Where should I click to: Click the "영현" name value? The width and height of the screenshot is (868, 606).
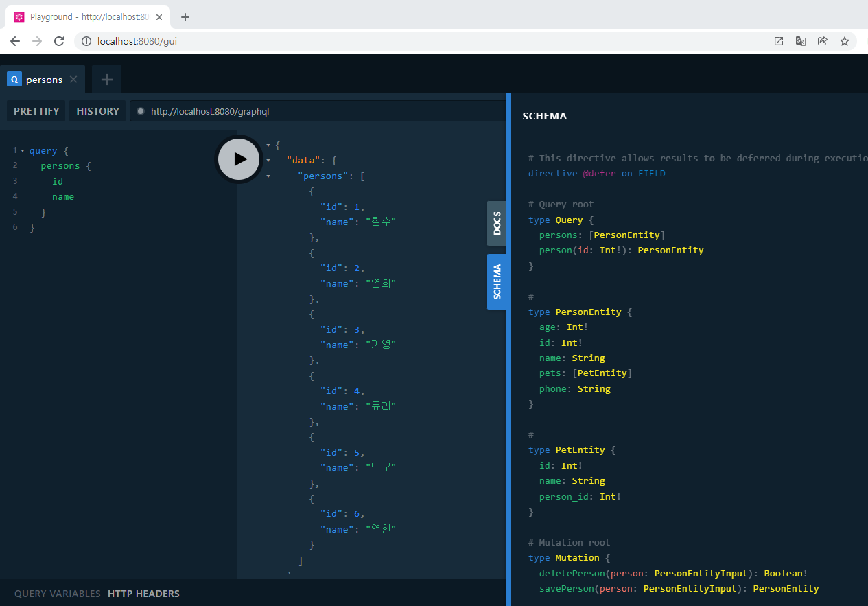pos(381,529)
